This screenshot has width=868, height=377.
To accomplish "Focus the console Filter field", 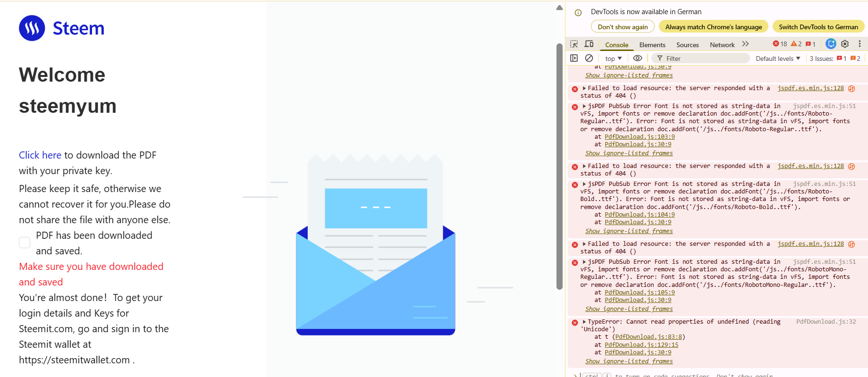I will (x=700, y=59).
